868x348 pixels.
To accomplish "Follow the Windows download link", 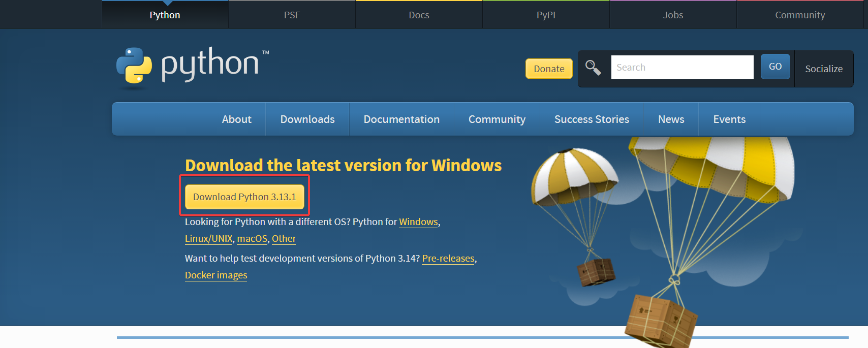I will coord(418,222).
